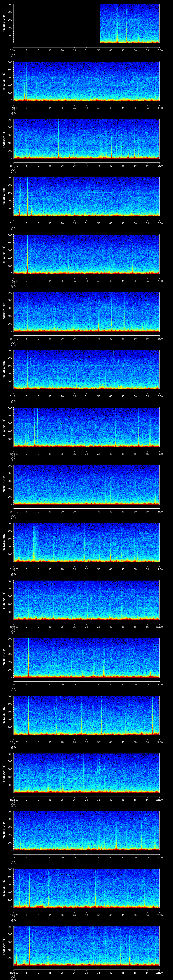
Task: Click the 22:00 end time label
Action: [160, 742]
